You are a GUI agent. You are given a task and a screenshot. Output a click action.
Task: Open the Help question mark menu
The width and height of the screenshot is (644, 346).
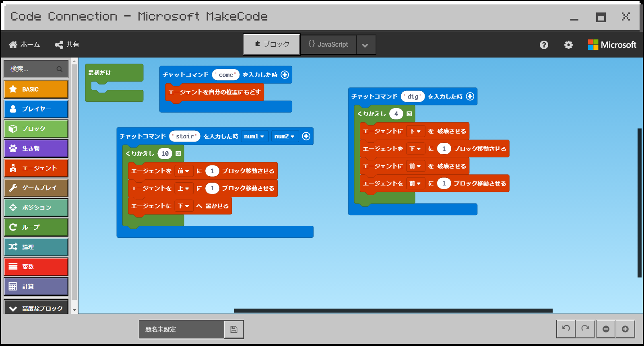(x=544, y=45)
